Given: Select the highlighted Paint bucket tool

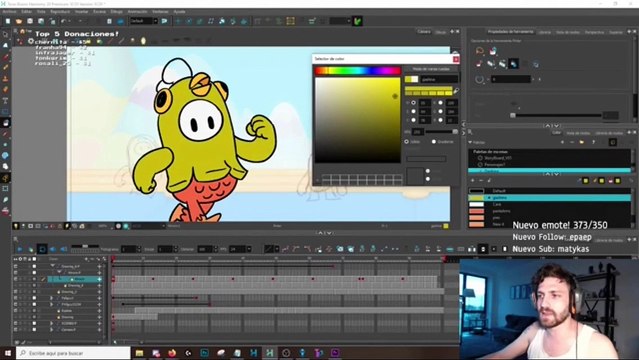Looking at the screenshot, I should (5, 123).
